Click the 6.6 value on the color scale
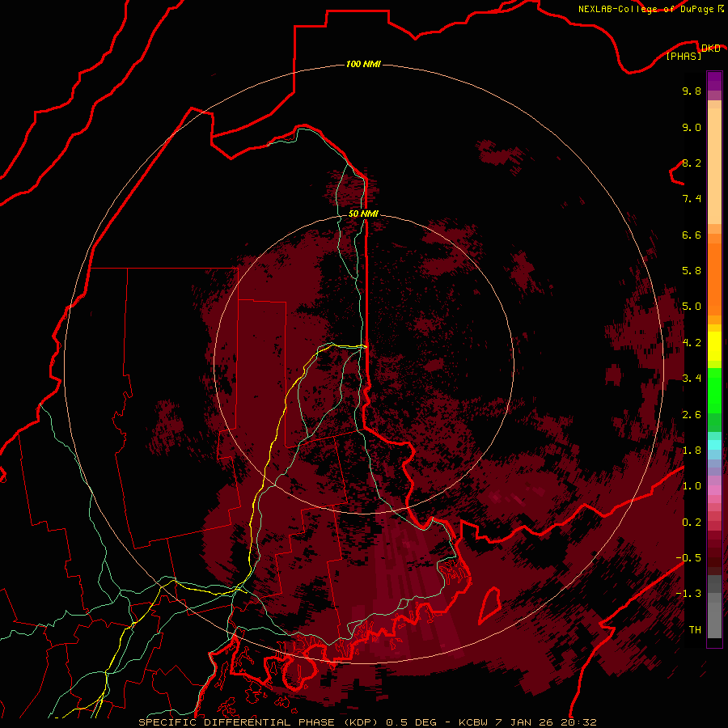 (x=692, y=235)
